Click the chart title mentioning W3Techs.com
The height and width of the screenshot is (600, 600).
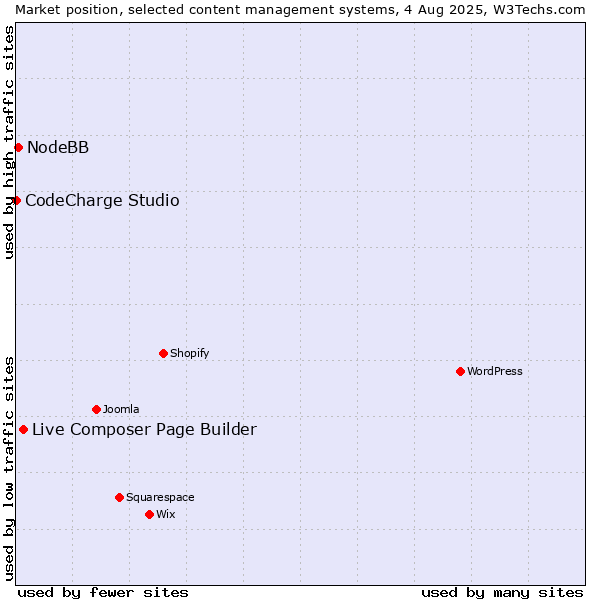point(300,10)
